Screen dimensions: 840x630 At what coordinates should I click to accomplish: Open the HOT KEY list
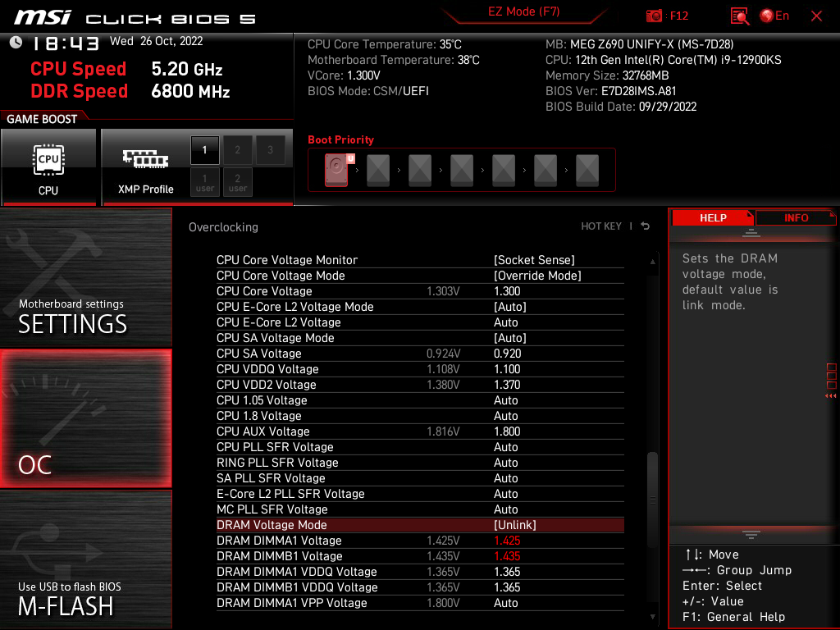[601, 226]
